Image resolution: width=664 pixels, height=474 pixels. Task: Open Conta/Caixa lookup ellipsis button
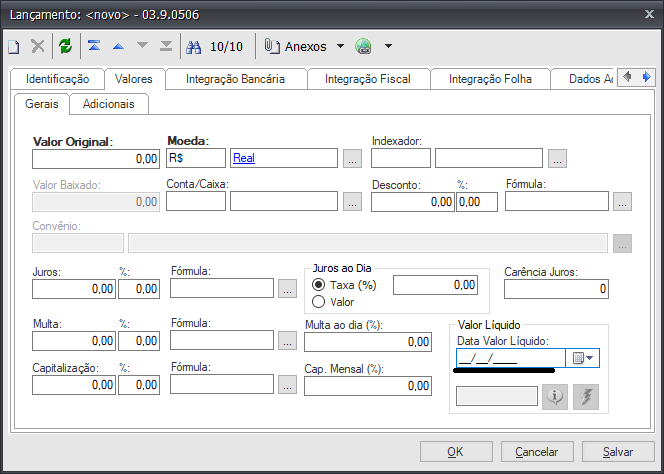click(352, 202)
